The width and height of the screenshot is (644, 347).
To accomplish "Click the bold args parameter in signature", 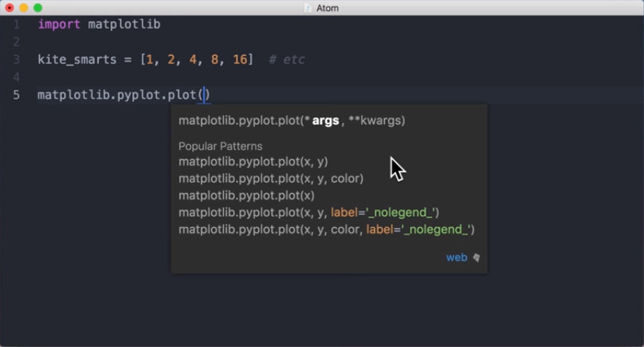I will 325,121.
